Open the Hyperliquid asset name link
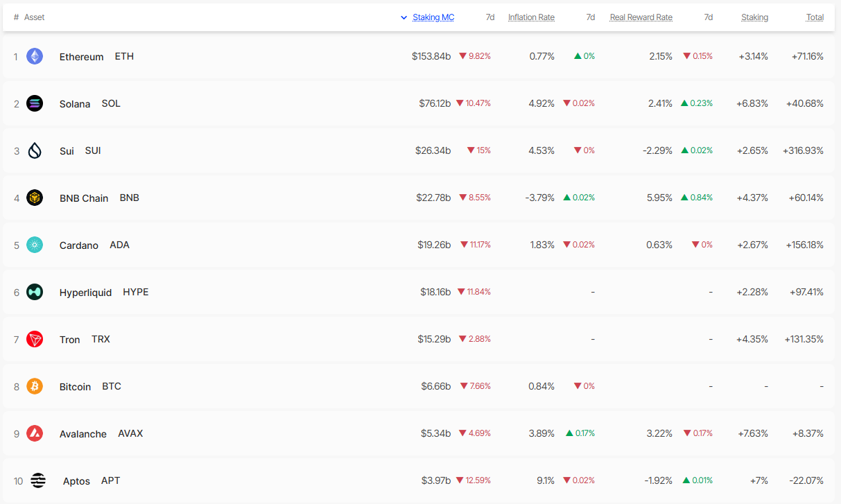Viewport: 841px width, 504px height. tap(85, 293)
